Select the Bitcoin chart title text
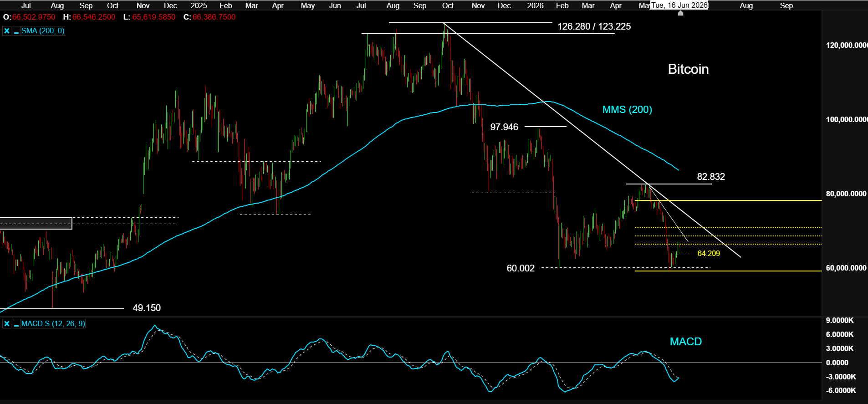 [x=688, y=69]
